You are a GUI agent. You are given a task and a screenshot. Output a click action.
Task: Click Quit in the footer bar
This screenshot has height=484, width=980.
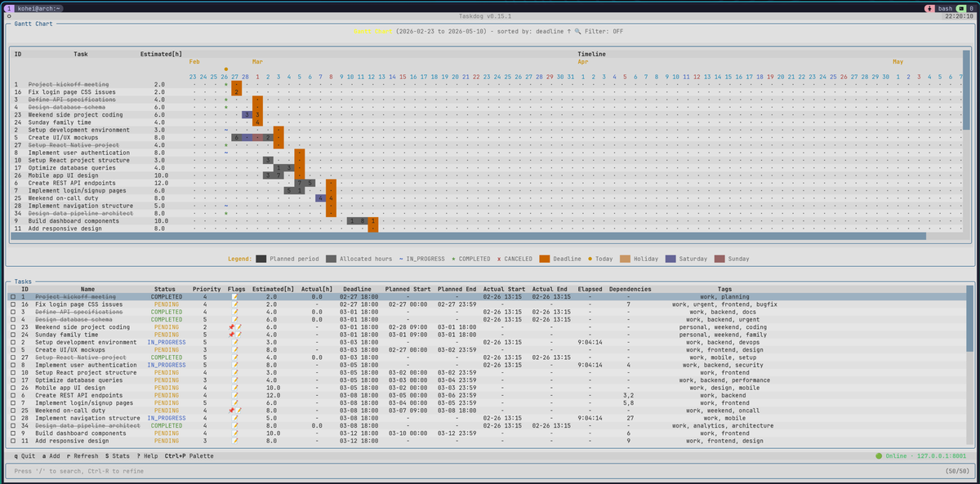25,456
